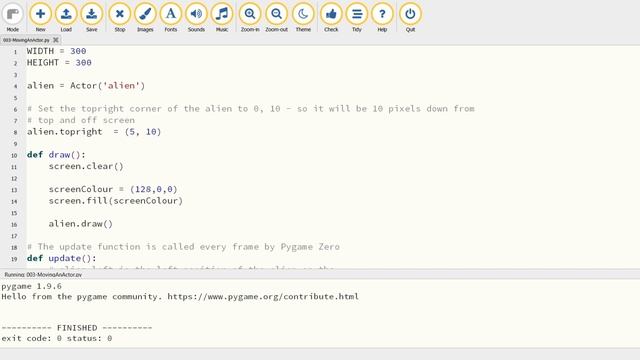640x360 pixels.
Task: Close the 003-MovingAnActor.py tab
Action: point(56,40)
